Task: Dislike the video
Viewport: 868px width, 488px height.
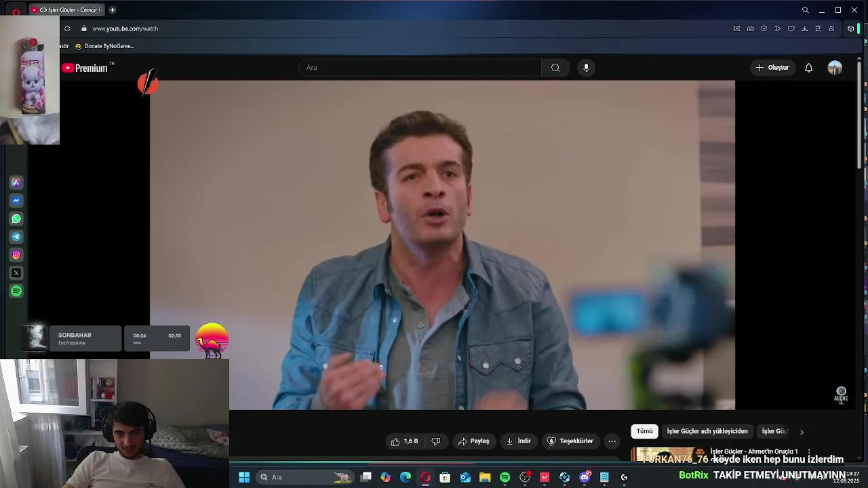Action: 436,441
